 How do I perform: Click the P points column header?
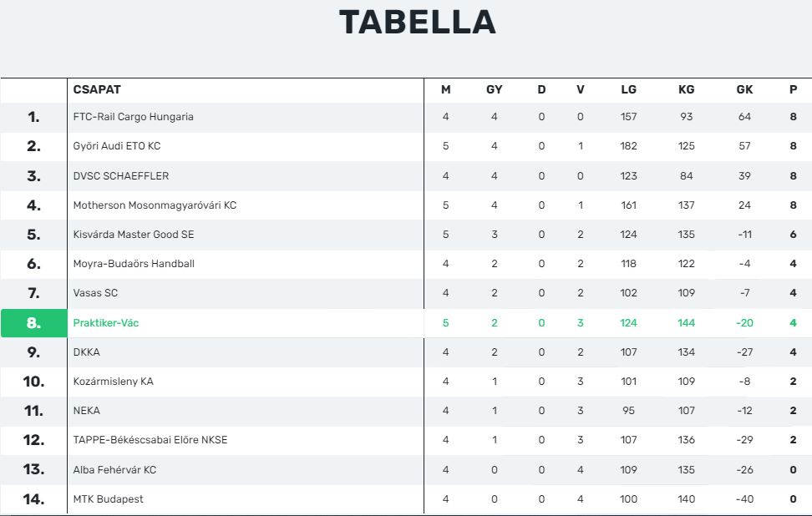coord(793,89)
